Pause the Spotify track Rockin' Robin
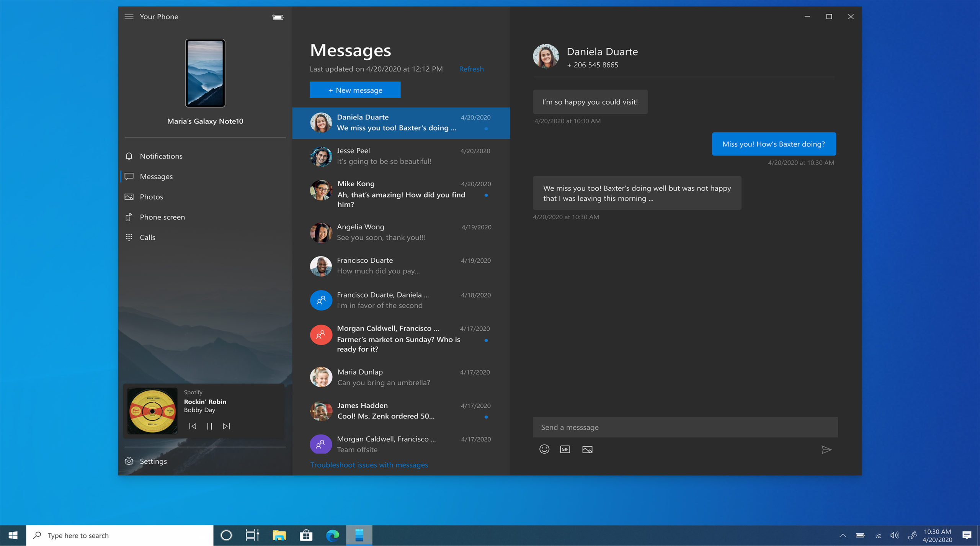Screen dimensions: 980x546 click(209, 426)
